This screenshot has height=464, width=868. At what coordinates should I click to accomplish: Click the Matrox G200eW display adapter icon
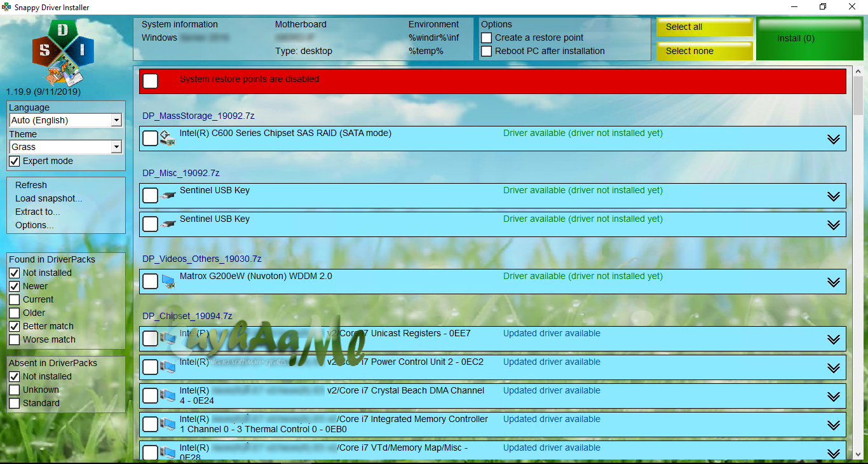[x=168, y=281]
